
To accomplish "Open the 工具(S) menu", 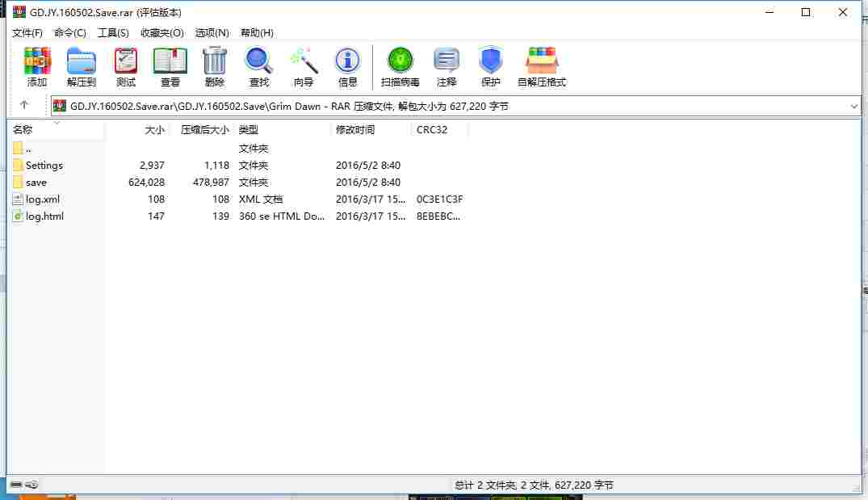I will [113, 32].
